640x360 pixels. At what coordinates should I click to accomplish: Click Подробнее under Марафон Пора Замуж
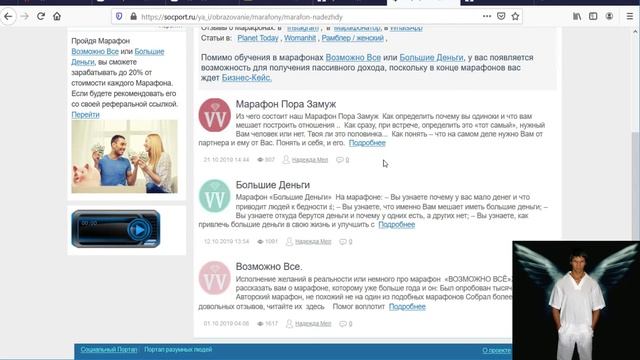click(367, 143)
